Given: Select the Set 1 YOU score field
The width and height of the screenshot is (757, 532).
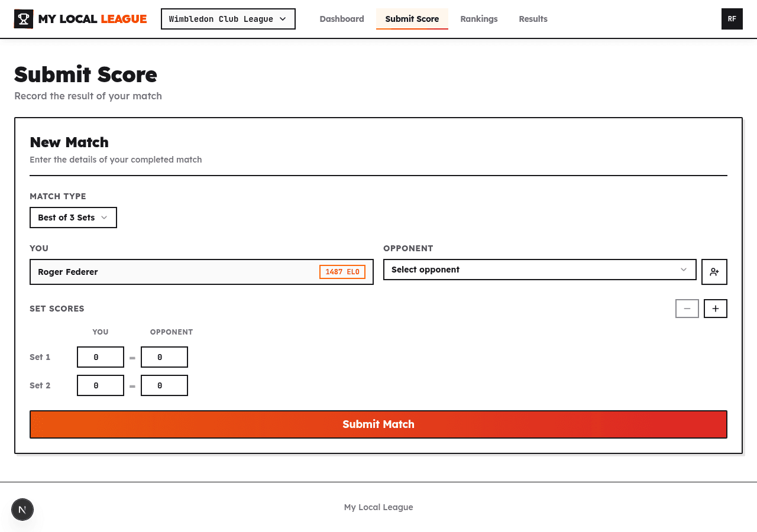Looking at the screenshot, I should pyautogui.click(x=101, y=356).
